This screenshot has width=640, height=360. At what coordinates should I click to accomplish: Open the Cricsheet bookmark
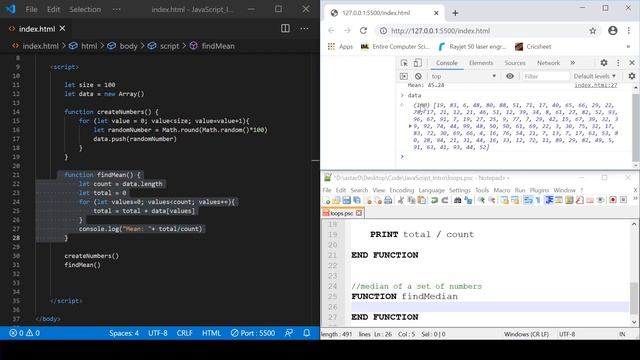point(533,47)
